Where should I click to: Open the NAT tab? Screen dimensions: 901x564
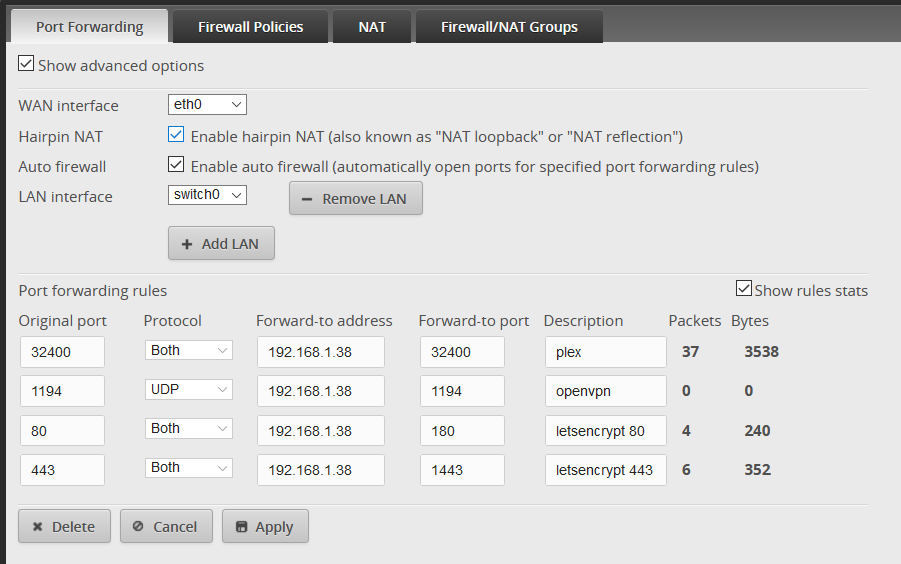coord(372,26)
